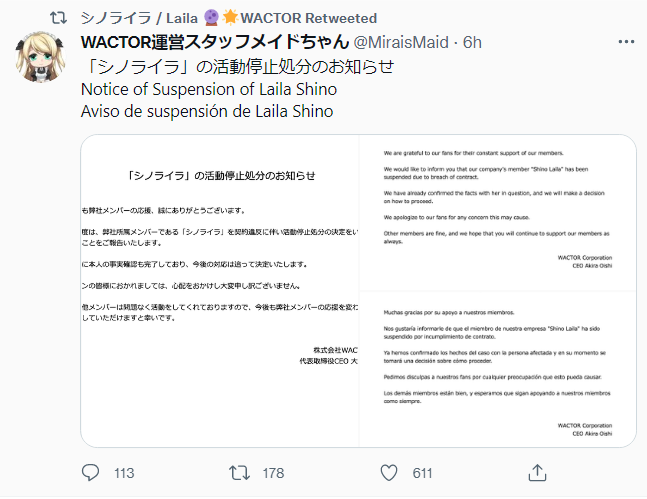The width and height of the screenshot is (647, 499).
Task: Click the 611 likes count
Action: coord(423,473)
